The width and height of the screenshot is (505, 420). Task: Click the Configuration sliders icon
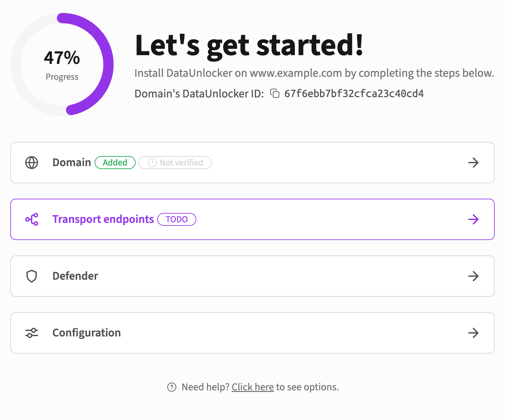click(x=32, y=333)
